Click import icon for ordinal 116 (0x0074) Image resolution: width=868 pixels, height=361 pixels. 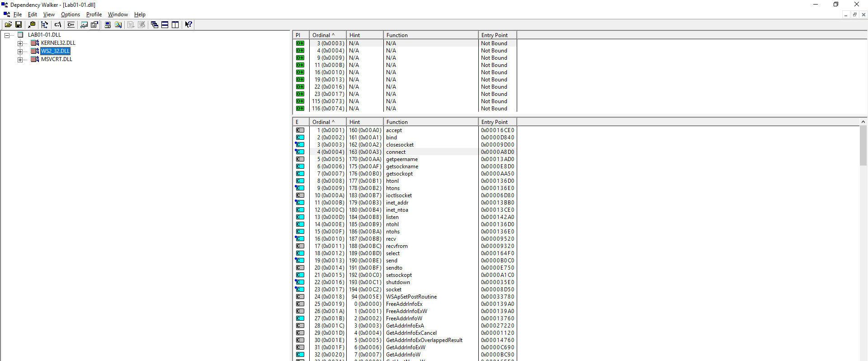[300, 109]
